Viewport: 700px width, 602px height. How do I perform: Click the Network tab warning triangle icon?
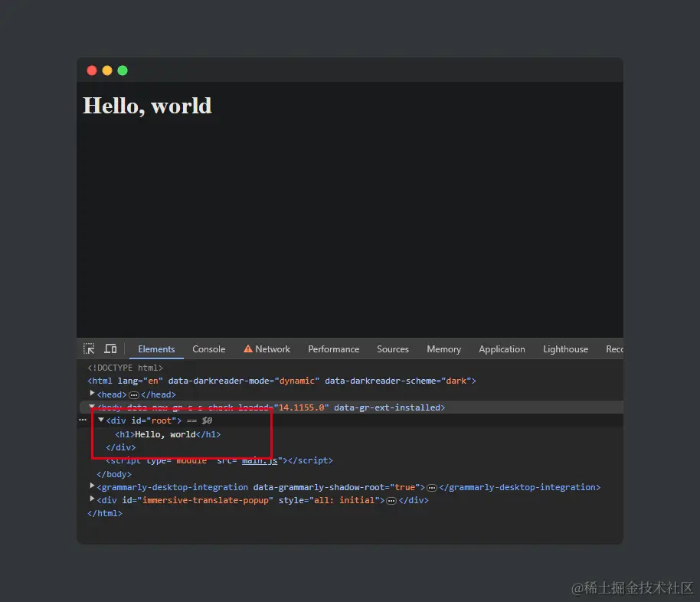pyautogui.click(x=248, y=348)
